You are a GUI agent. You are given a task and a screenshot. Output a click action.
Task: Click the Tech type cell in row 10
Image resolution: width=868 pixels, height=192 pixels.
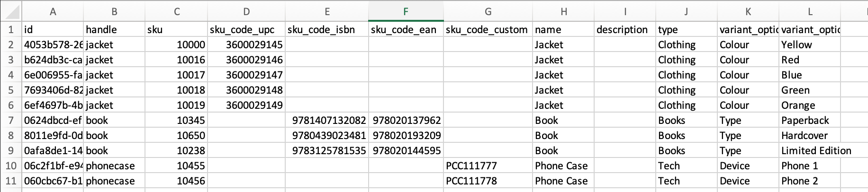coord(686,166)
